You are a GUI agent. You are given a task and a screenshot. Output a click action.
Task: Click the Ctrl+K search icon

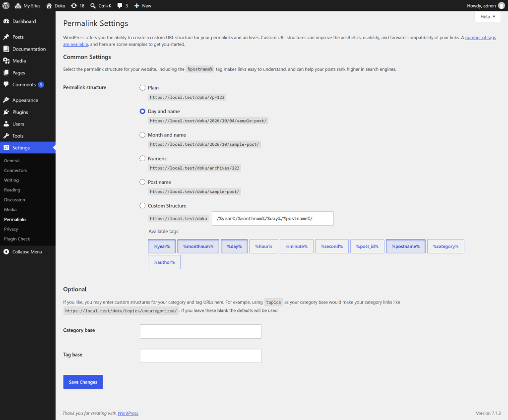coord(93,6)
